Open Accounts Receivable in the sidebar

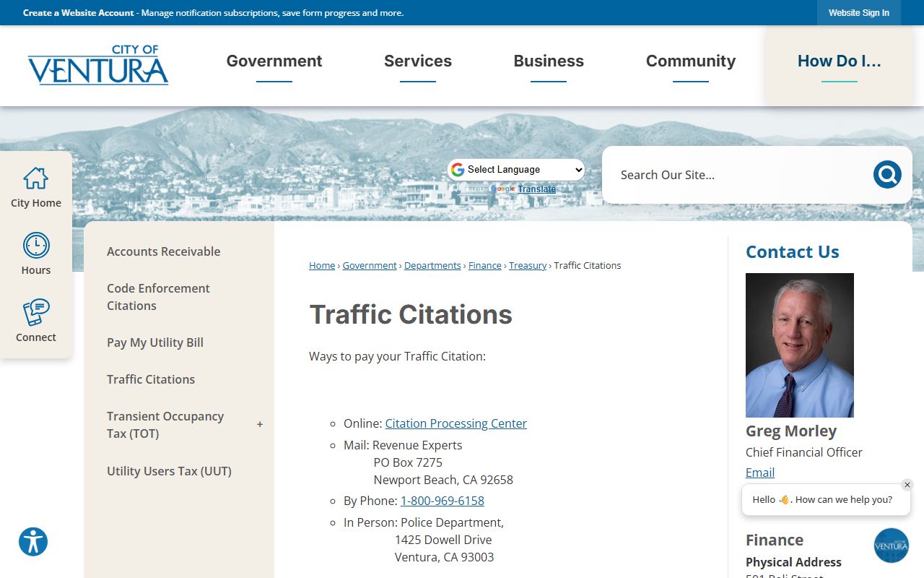pyautogui.click(x=164, y=251)
